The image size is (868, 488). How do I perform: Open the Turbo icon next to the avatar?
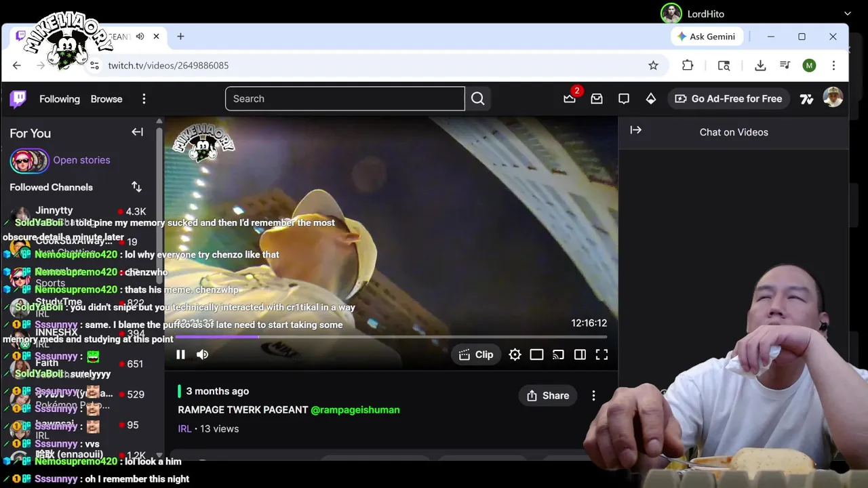(806, 99)
